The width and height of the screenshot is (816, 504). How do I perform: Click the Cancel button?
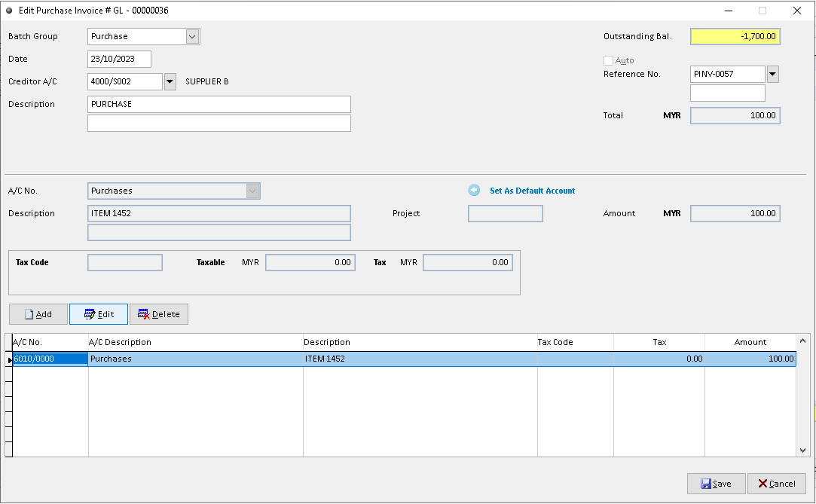tap(776, 484)
